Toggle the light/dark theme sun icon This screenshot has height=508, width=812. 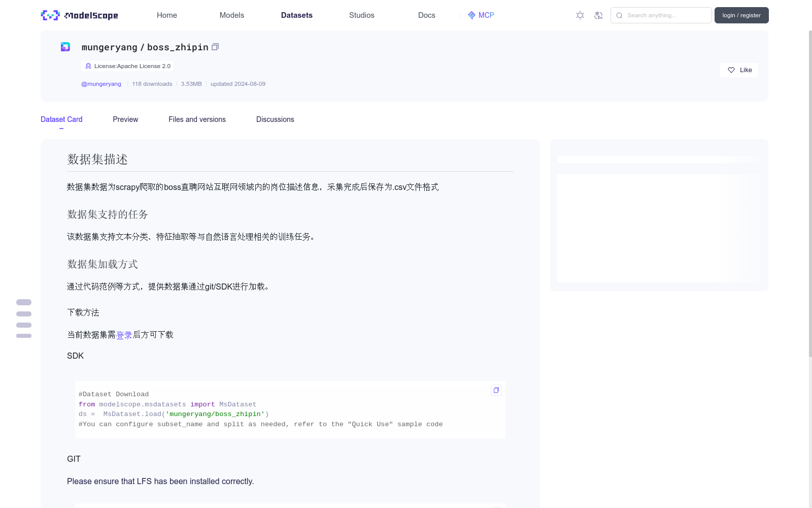[x=580, y=15]
